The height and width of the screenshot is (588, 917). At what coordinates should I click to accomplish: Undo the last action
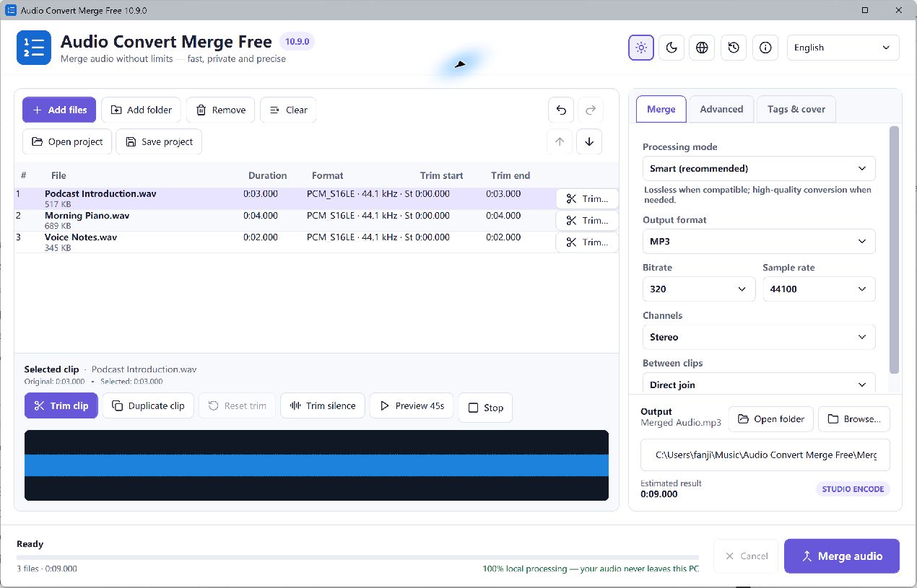[x=560, y=110]
